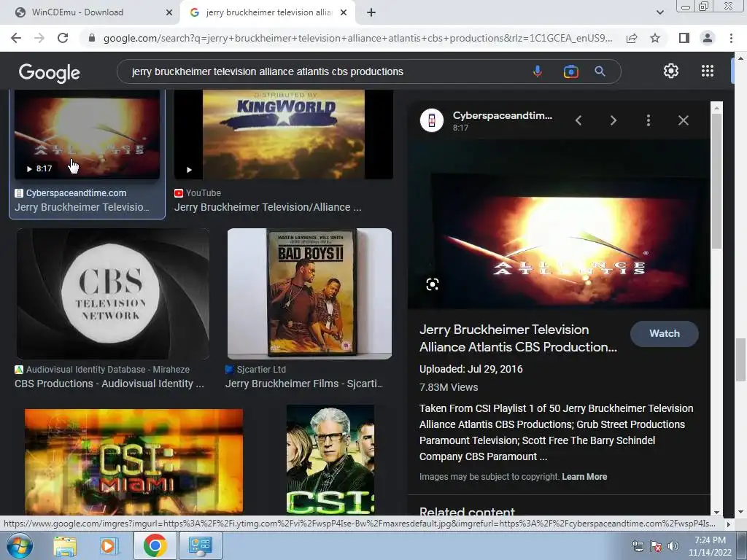The height and width of the screenshot is (560, 747).
Task: Open Chrome side panel icon
Action: tap(684, 38)
